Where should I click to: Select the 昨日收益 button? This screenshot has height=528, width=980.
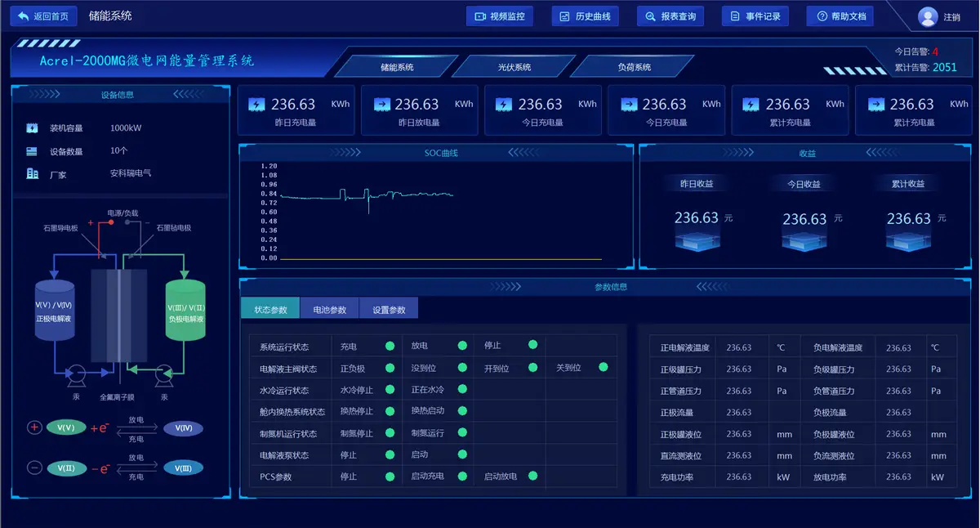pos(696,183)
